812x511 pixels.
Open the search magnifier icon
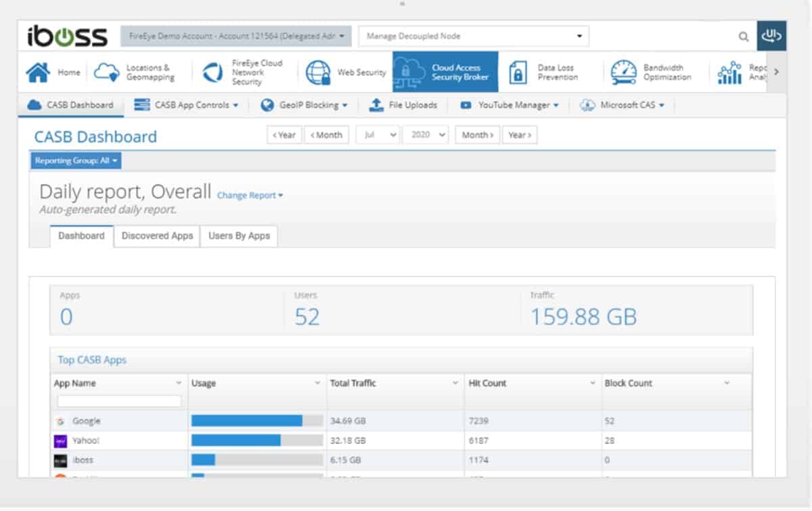744,37
